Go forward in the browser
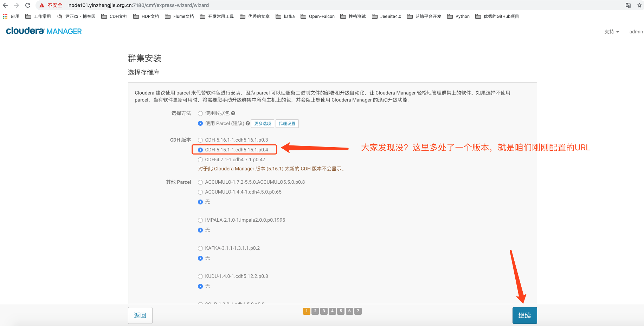 point(17,5)
